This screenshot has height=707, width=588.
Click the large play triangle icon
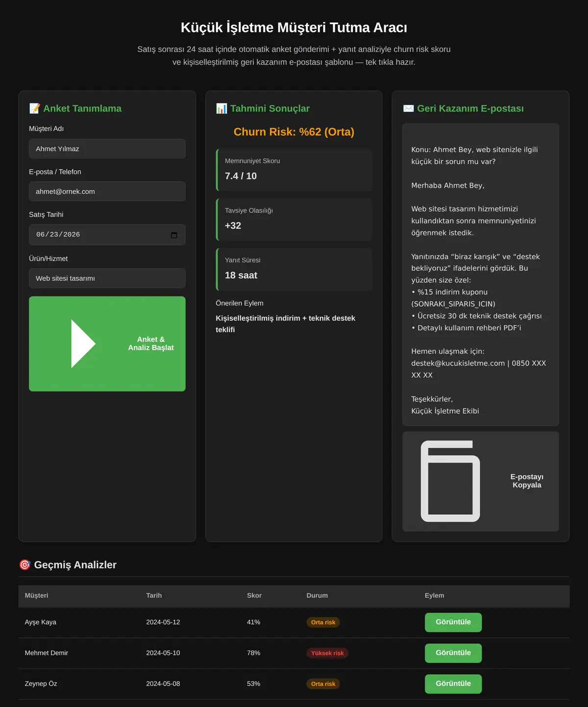(x=83, y=343)
